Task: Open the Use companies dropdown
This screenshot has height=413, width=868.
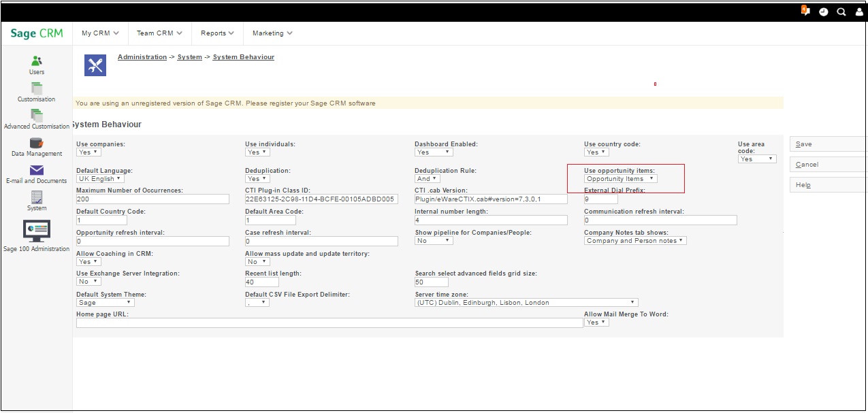Action: pos(89,152)
